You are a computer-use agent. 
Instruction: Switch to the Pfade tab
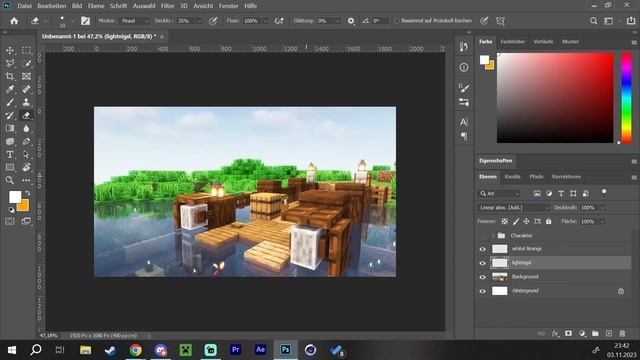536,177
